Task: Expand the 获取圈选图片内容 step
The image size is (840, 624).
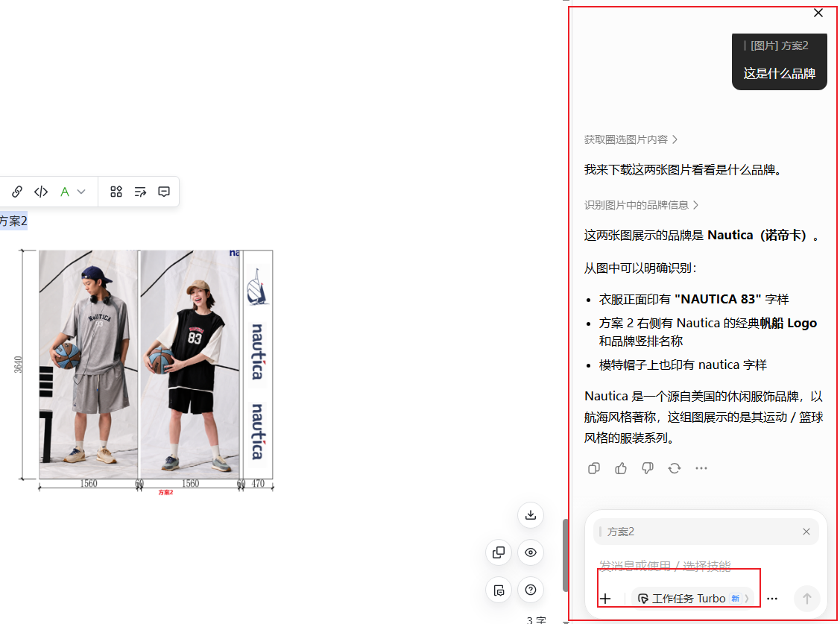Action: [x=631, y=140]
